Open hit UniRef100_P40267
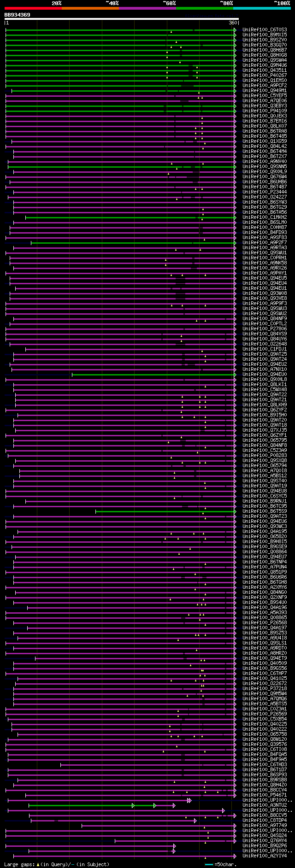295x868 pixels. 265,76
